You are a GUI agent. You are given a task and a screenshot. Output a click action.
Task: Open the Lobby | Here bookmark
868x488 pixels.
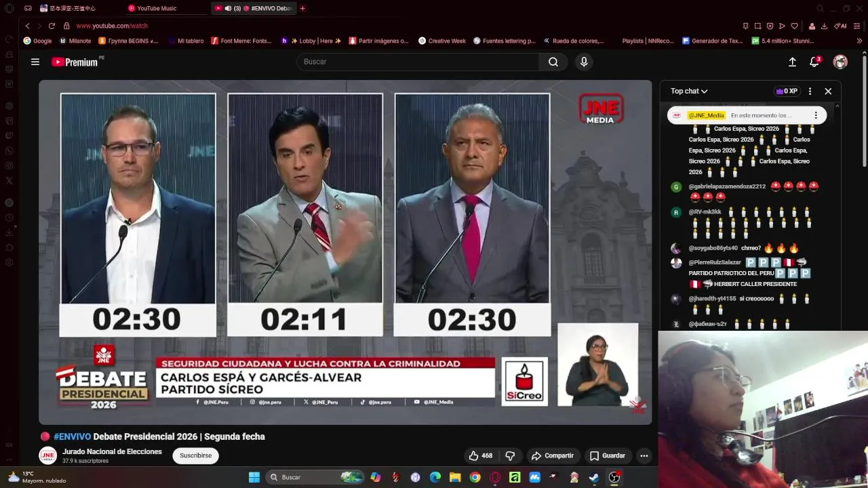311,41
